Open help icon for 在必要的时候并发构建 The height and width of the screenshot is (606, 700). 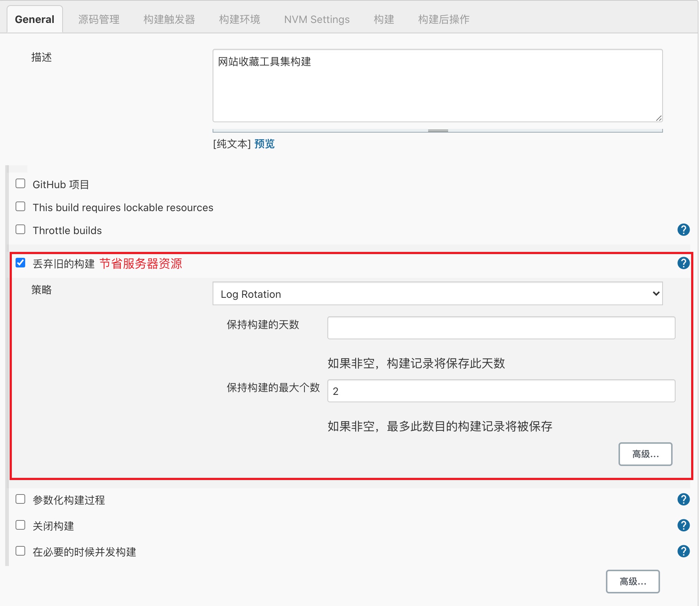pos(683,551)
